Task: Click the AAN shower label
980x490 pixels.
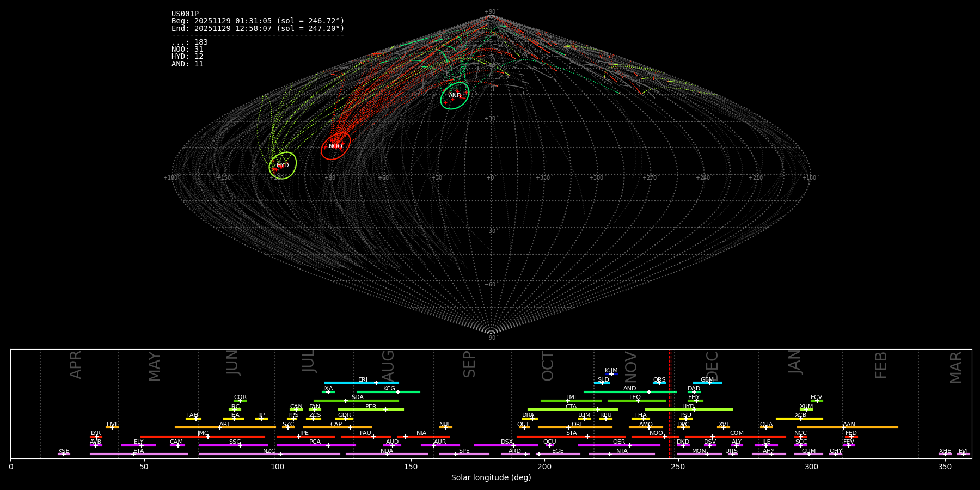Action: click(x=849, y=425)
